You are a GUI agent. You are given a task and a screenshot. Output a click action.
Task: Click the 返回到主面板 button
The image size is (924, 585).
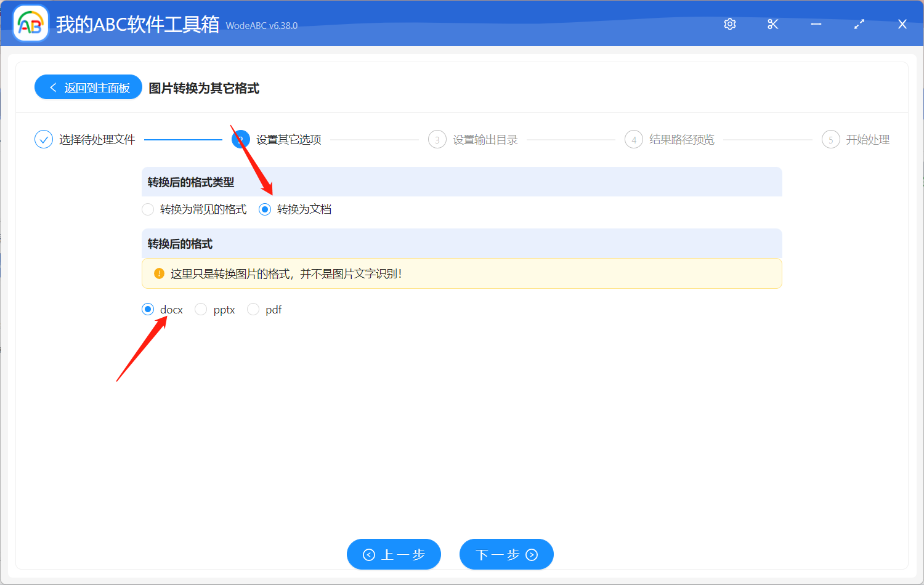88,87
